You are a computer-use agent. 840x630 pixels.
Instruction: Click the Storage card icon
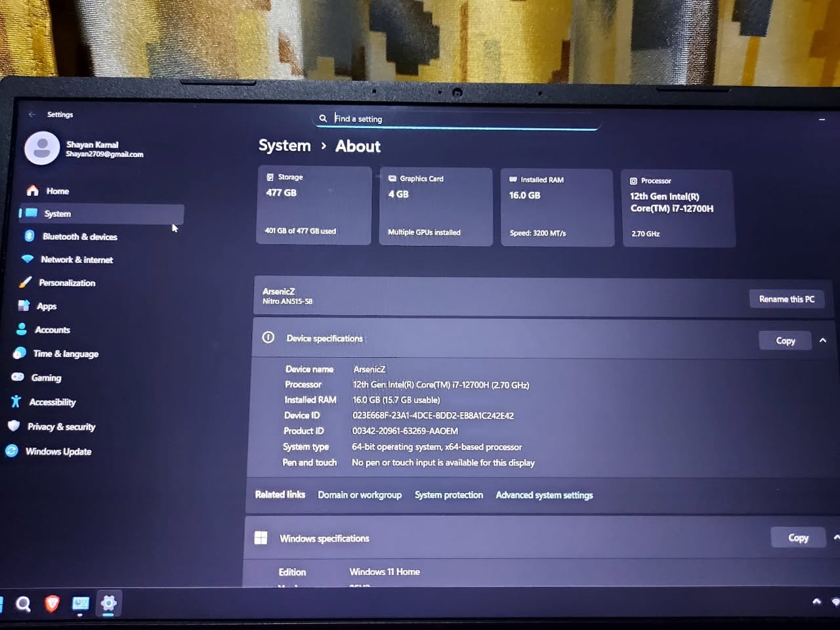270,177
